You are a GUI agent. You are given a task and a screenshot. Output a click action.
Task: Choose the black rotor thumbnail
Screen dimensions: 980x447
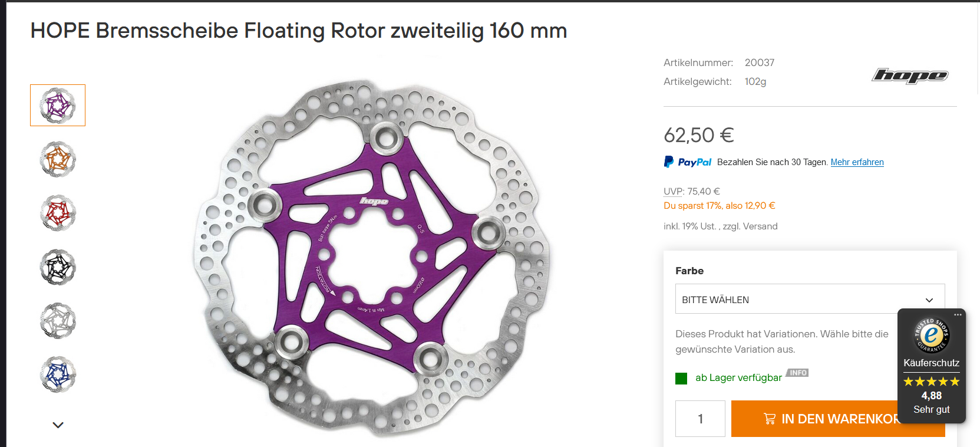pos(58,267)
